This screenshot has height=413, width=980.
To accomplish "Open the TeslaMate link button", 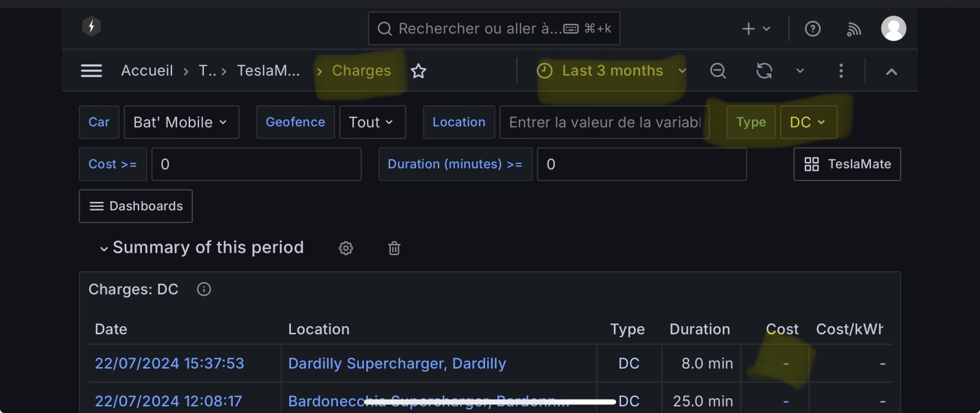I will pyautogui.click(x=847, y=164).
